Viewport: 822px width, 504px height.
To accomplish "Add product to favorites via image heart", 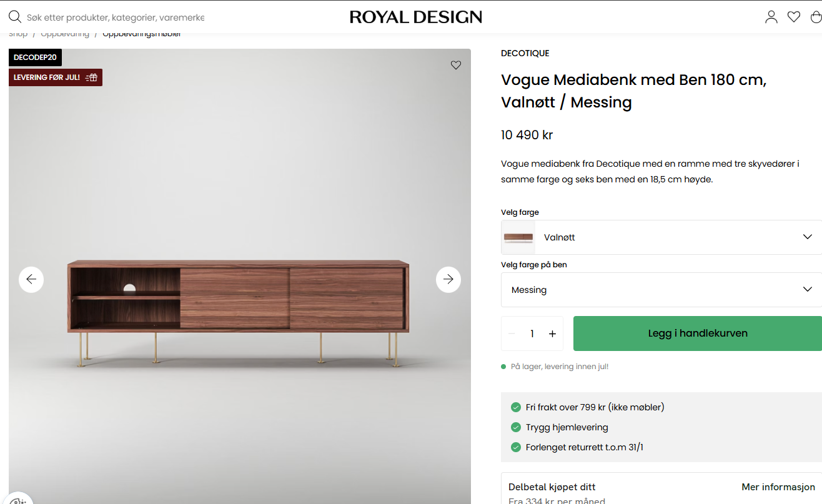I will [456, 65].
